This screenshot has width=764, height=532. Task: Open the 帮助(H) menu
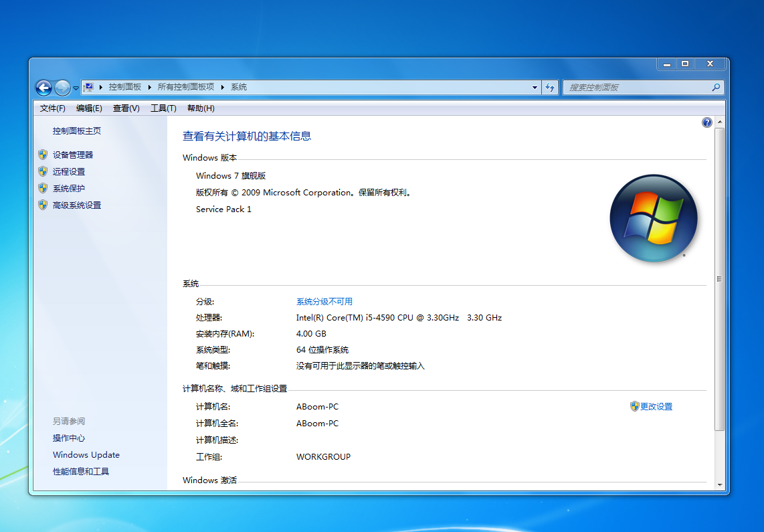[x=201, y=108]
